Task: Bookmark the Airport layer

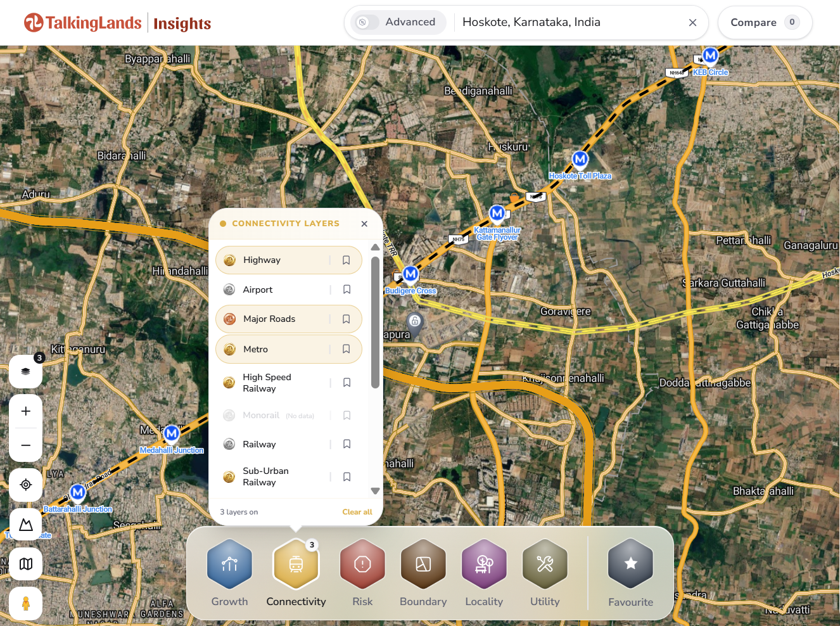Action: click(347, 290)
